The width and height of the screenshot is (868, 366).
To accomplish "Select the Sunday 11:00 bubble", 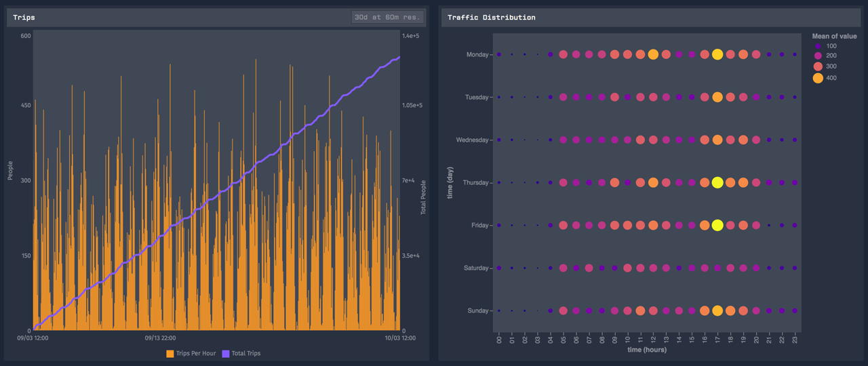I will click(x=640, y=310).
